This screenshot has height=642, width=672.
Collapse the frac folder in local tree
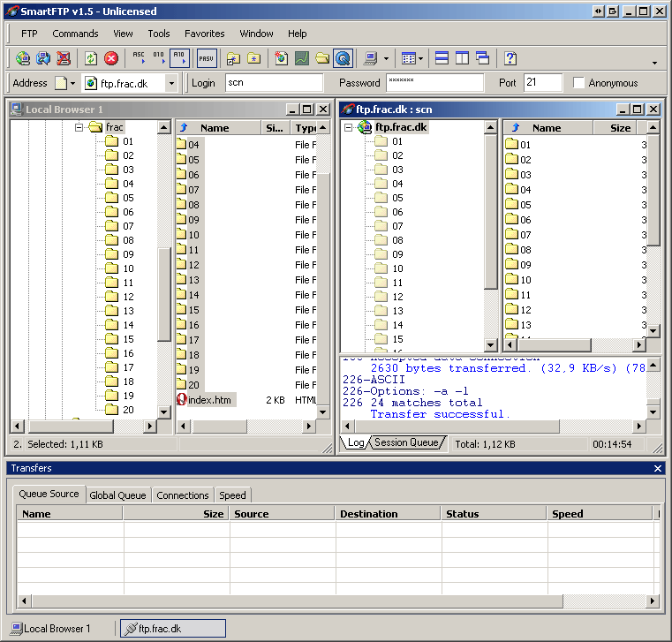79,127
